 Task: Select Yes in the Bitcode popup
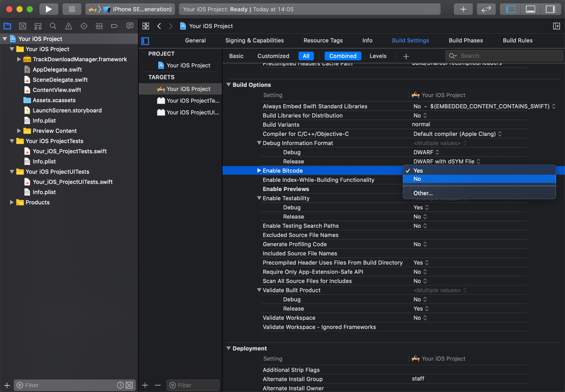click(479, 171)
